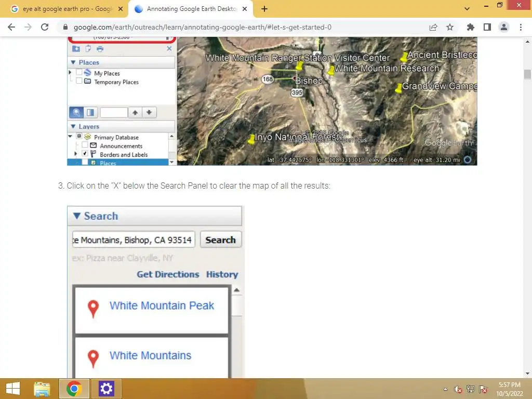Screen dimensions: 532x399
Task: Click the Search button
Action: pos(220,240)
